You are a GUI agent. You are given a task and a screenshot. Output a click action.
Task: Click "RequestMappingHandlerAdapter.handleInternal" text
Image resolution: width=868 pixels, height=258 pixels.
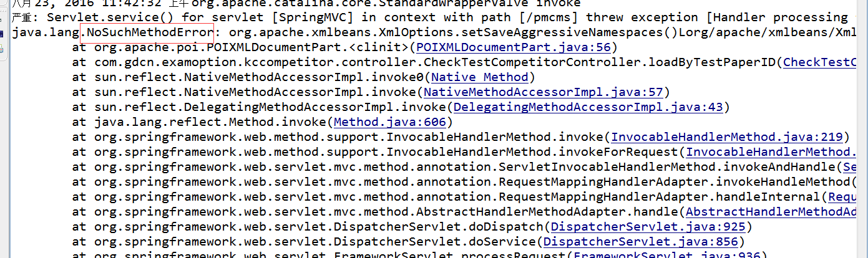tap(660, 197)
